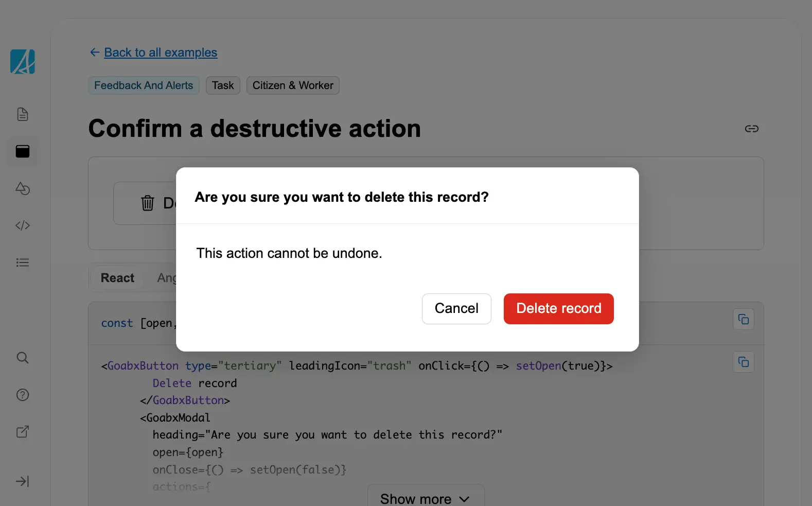
Task: Open the shapes icon in sidebar
Action: coord(23,188)
